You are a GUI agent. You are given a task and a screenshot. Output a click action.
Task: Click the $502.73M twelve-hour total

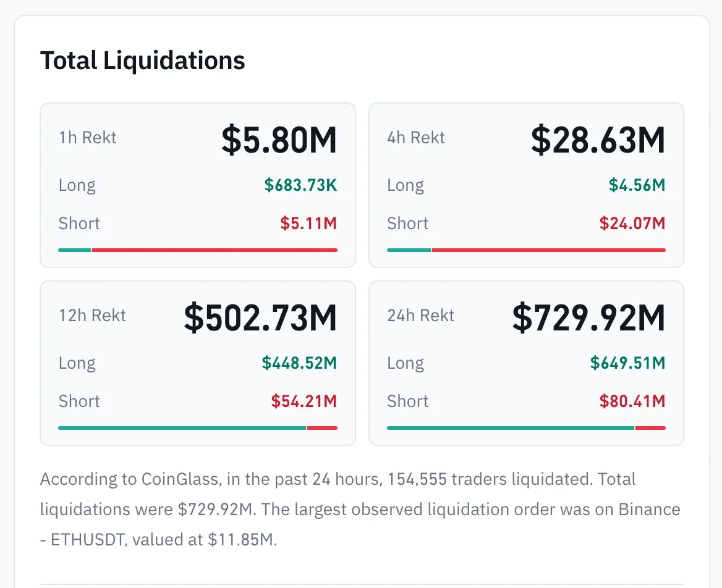coord(260,318)
